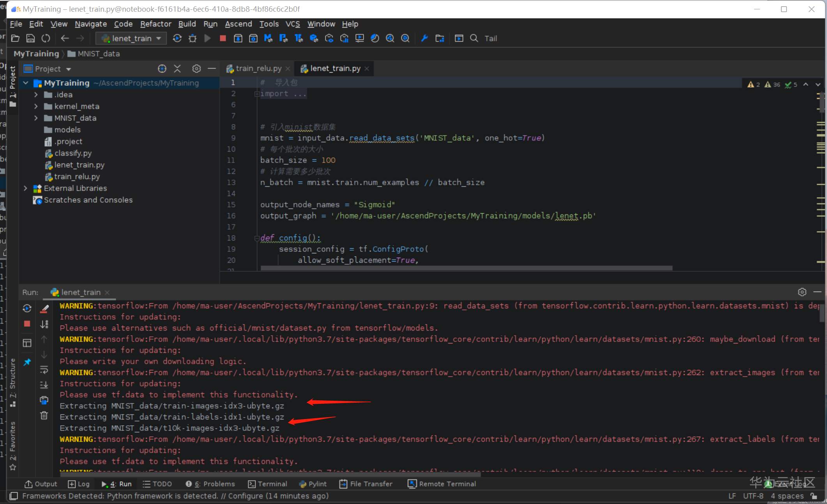Rerun lenet_train from the Run panel
This screenshot has width=827, height=504.
tap(27, 308)
